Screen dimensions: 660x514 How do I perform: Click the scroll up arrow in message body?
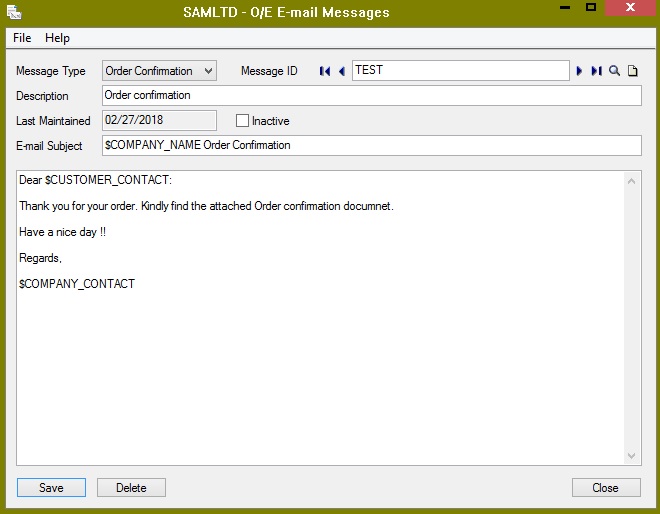[631, 181]
